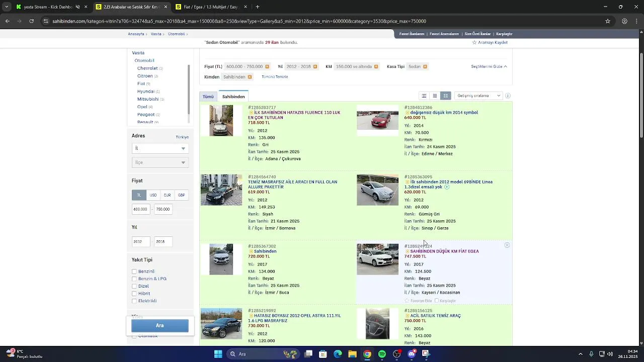
Task: Open the Karşılaştır menu item
Action: (x=504, y=34)
